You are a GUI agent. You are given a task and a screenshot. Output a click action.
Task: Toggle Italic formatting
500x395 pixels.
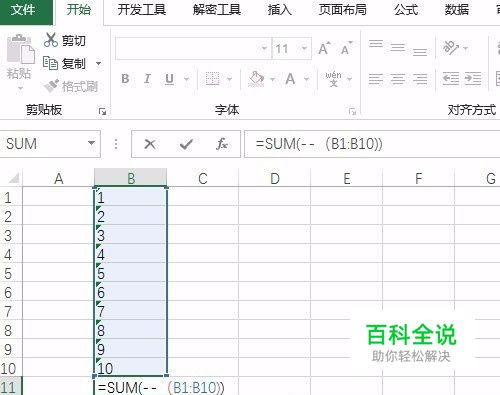click(x=147, y=79)
